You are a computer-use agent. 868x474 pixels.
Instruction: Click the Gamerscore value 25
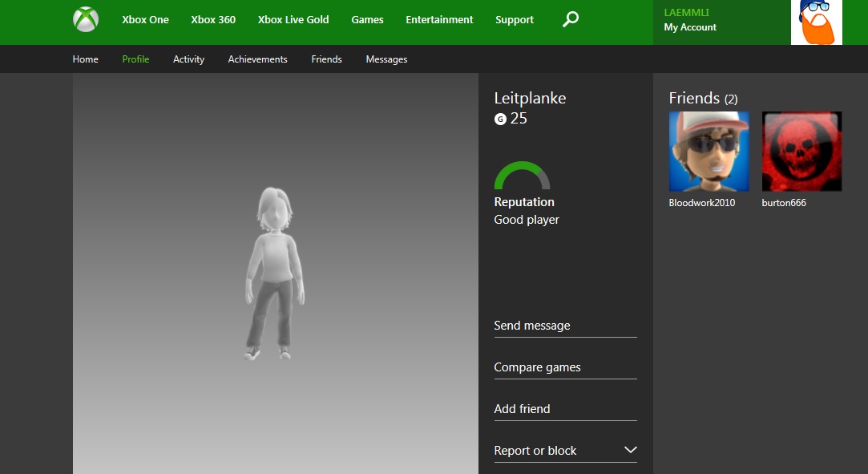coord(519,119)
